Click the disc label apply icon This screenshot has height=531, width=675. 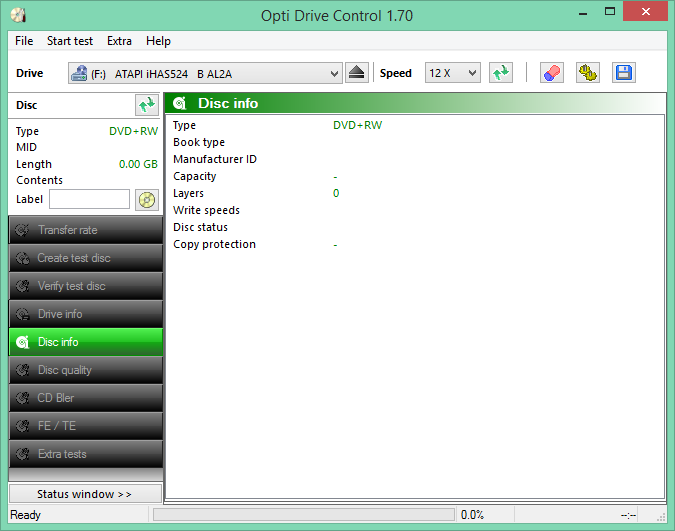tap(147, 200)
